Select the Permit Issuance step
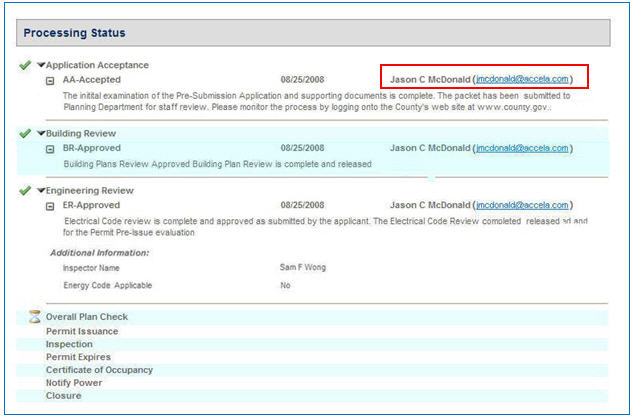The height and width of the screenshot is (418, 635). click(x=82, y=331)
